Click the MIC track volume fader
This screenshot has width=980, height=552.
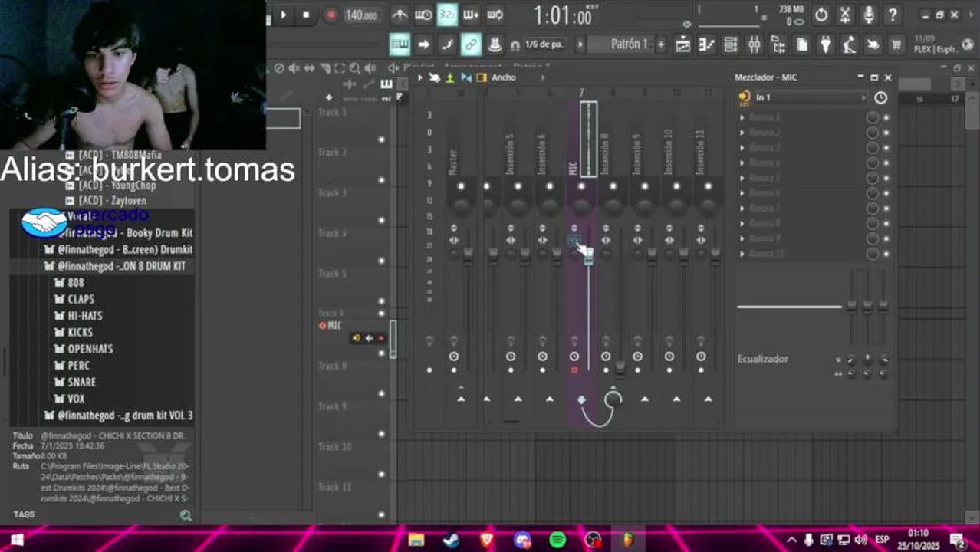pos(589,259)
